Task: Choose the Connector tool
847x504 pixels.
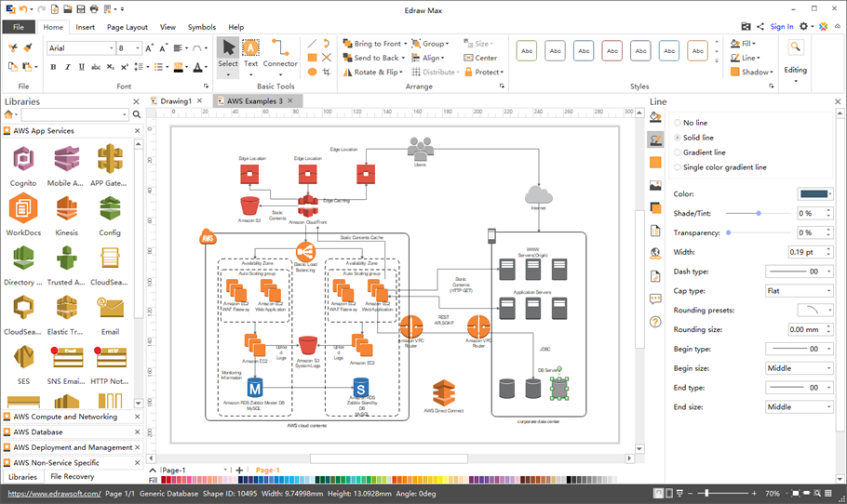Action: pos(280,54)
